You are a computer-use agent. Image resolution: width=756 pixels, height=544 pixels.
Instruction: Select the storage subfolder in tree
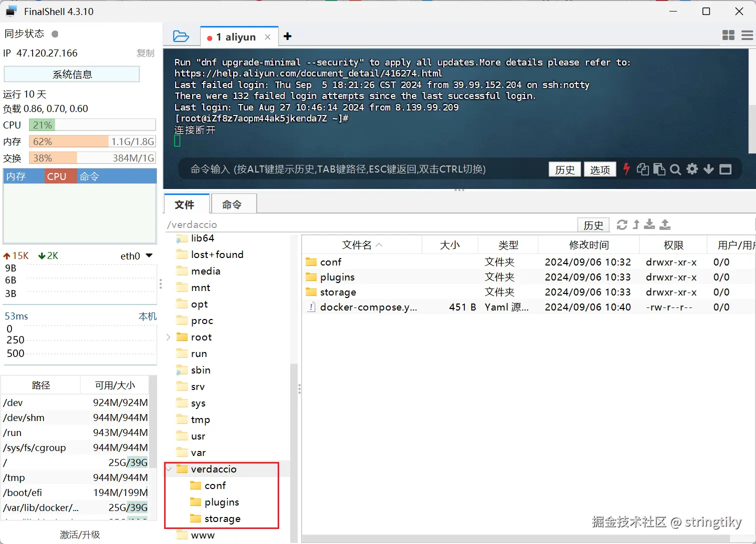click(x=222, y=518)
